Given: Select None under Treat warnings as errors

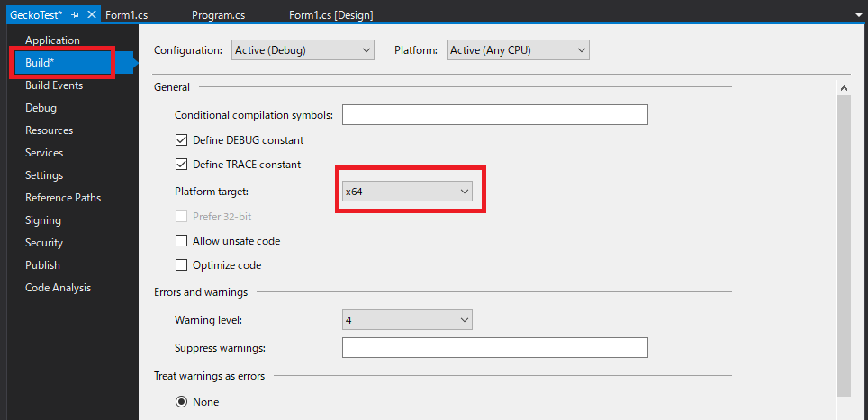Looking at the screenshot, I should pos(181,402).
